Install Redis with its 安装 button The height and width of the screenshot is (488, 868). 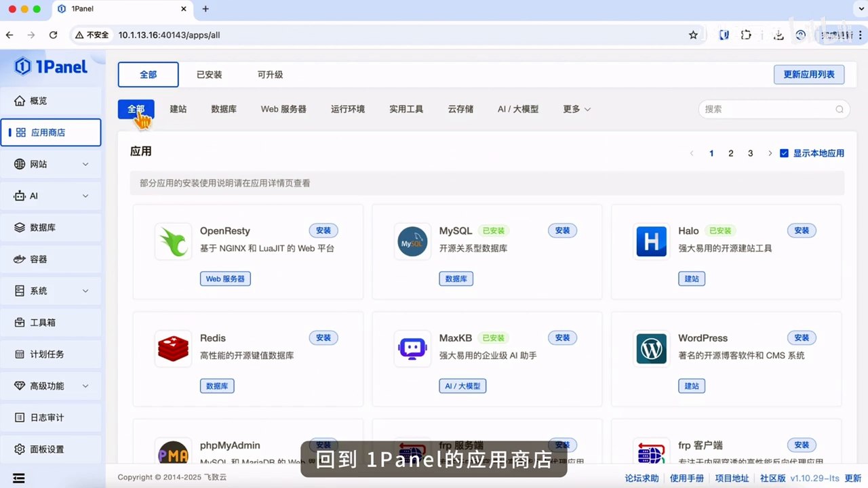coord(323,338)
